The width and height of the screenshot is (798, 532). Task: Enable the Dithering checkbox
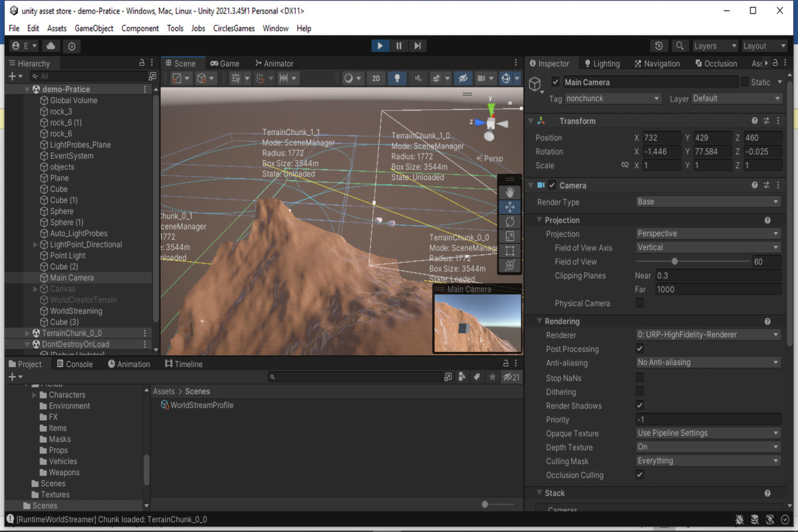point(640,392)
